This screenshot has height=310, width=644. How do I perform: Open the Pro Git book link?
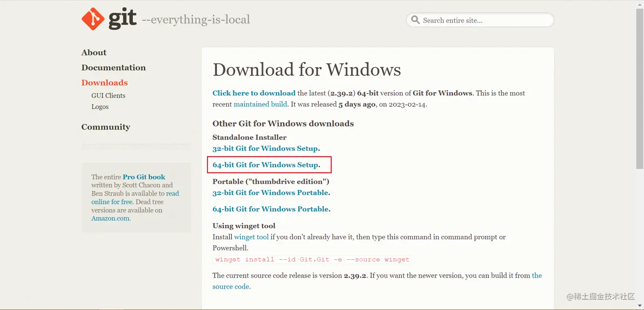(144, 177)
